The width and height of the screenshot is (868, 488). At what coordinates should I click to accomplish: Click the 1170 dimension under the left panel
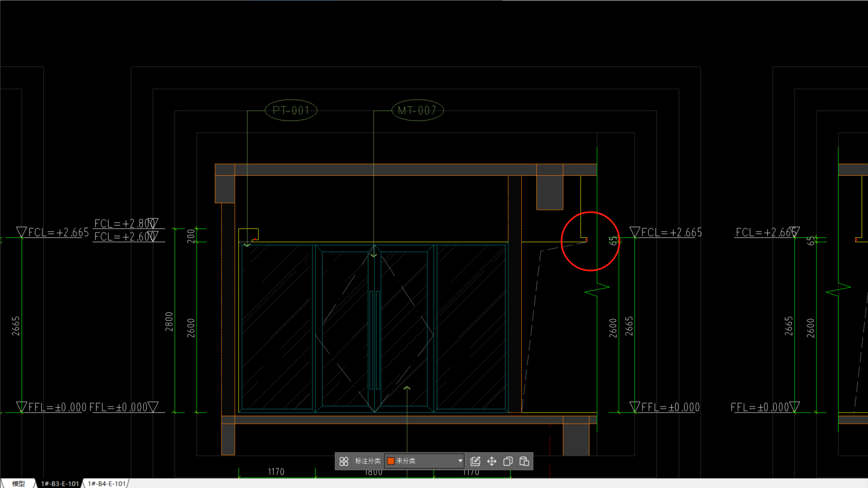click(x=276, y=472)
